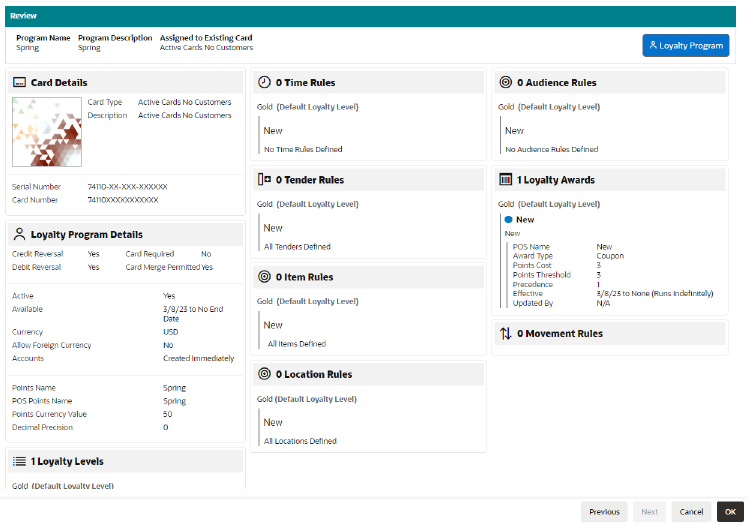Click 'No Audience Rules Defined' text
Screen dimensions: 748x525
[x=552, y=149]
